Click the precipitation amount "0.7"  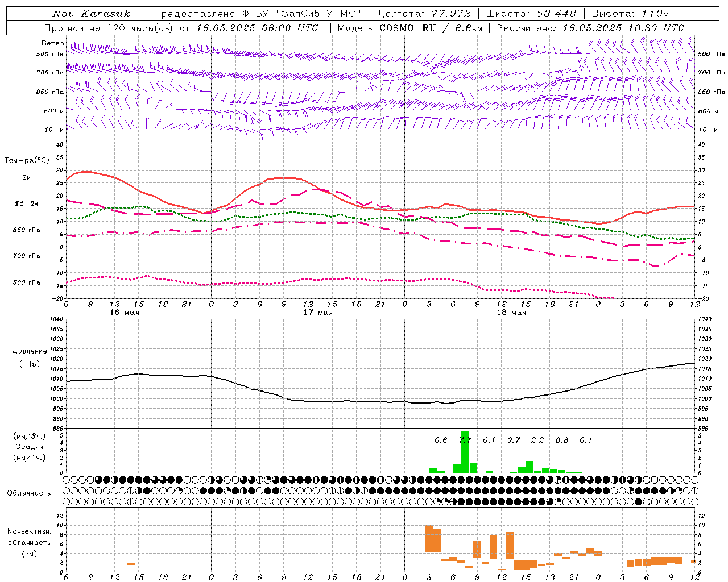click(514, 440)
